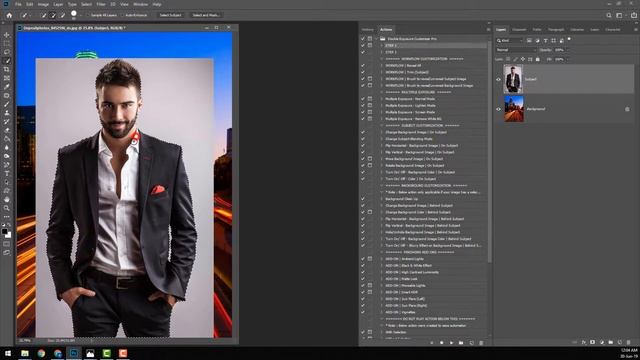Viewport: 640px width, 360px height.
Task: Open Photoshop from Windows taskbar
Action: pyautogui.click(x=74, y=353)
